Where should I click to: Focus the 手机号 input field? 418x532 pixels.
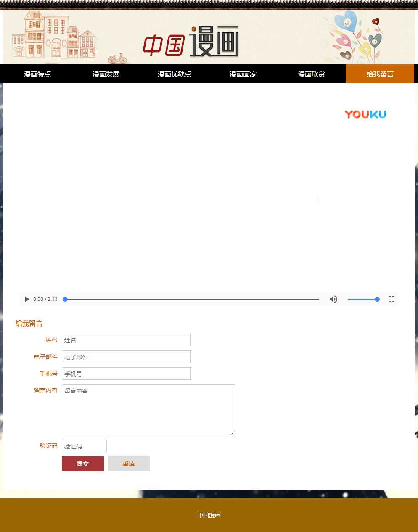pos(126,374)
